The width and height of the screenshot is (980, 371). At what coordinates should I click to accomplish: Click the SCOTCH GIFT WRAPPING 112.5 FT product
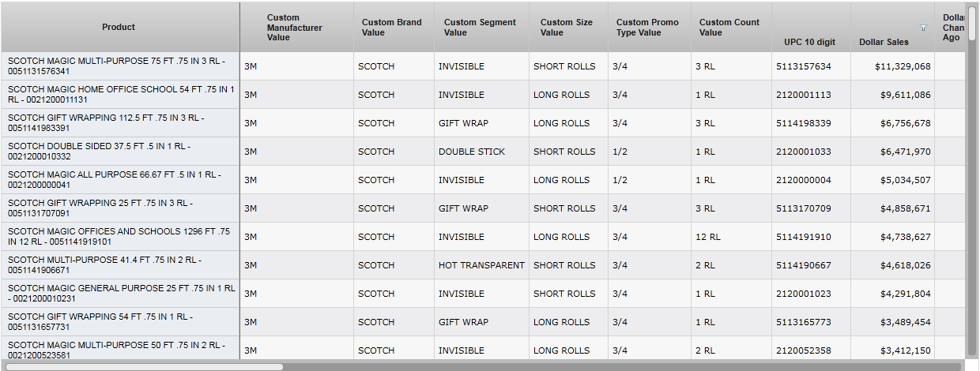click(119, 123)
